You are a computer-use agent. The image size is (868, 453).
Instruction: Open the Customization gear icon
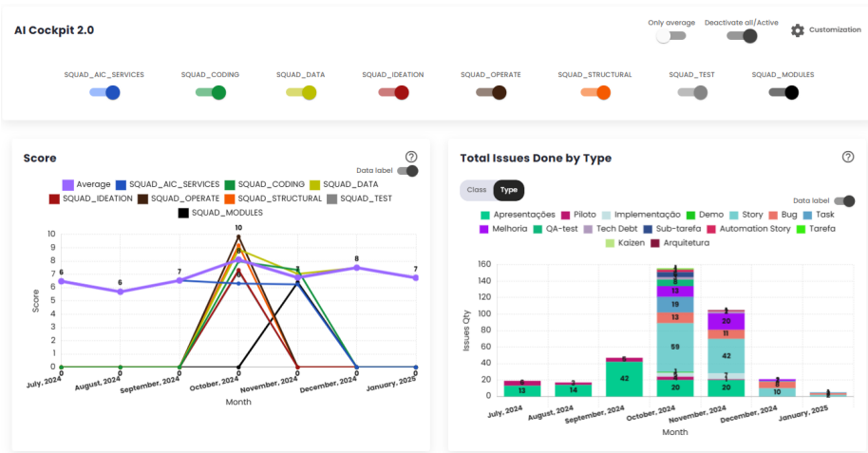pyautogui.click(x=798, y=30)
